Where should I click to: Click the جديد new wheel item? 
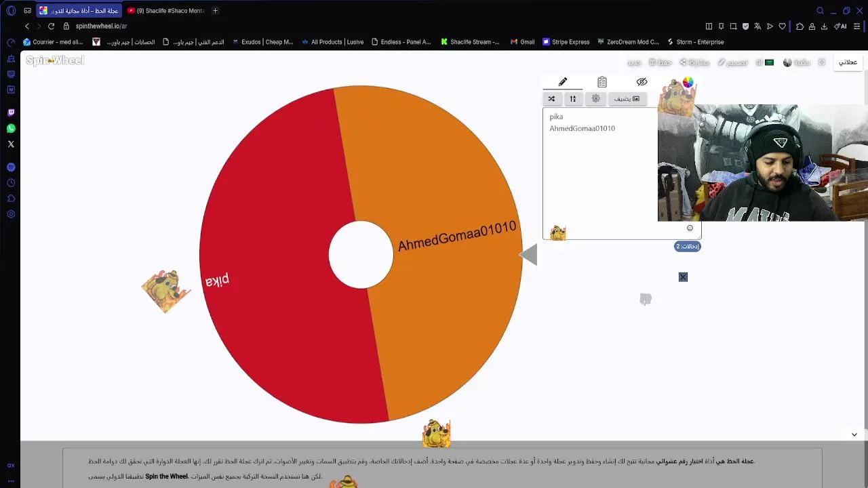tap(634, 62)
